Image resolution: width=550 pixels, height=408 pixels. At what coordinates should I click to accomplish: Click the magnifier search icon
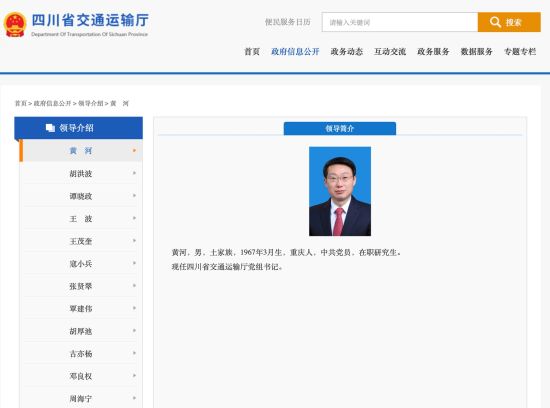[x=495, y=22]
